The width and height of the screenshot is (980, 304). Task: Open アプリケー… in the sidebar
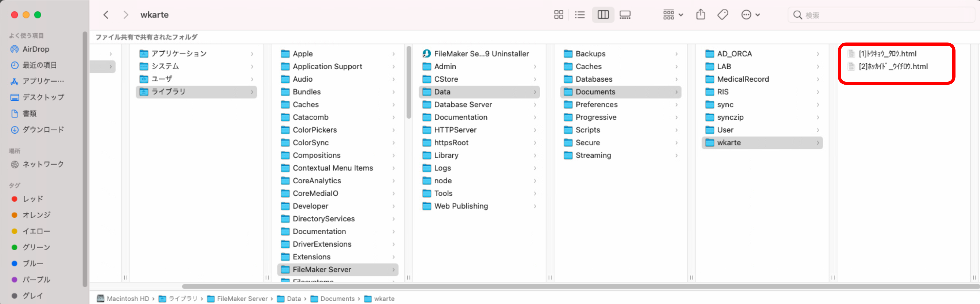pos(43,81)
